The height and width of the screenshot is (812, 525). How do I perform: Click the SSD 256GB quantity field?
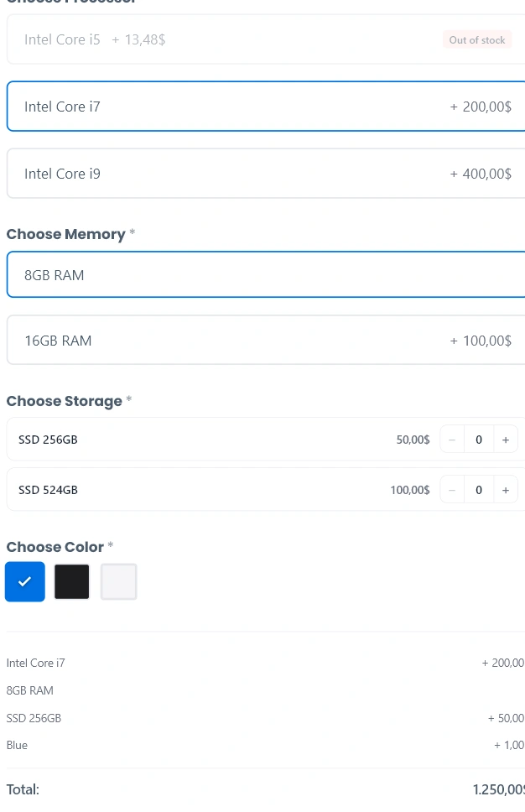coord(479,440)
